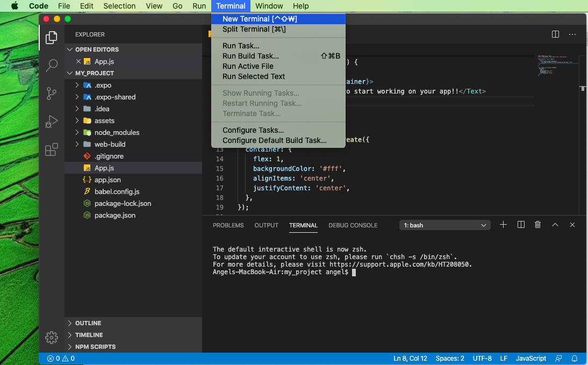The image size is (588, 365).
Task: Switch to the PROBLEMS tab
Action: pos(228,225)
